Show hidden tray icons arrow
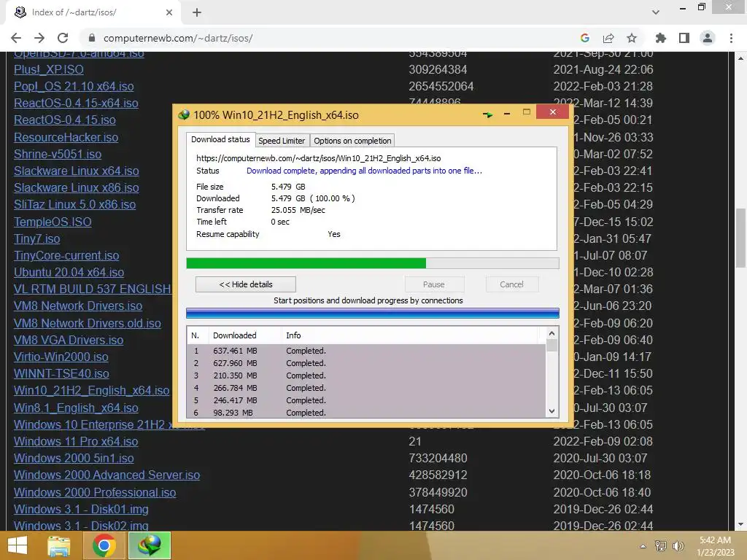The image size is (747, 560). [x=643, y=546]
